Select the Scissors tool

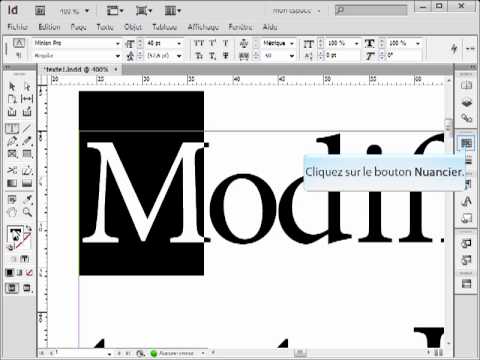(12, 170)
